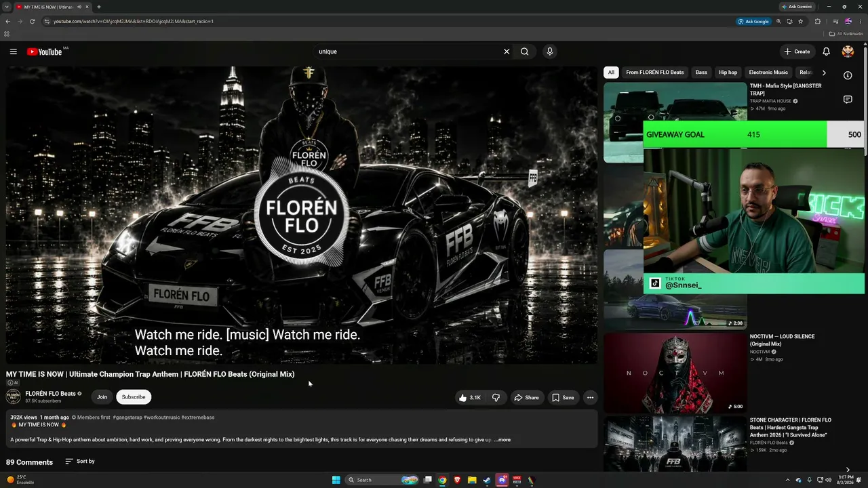Open the #extremebass hashtag link
868x488 pixels.
(x=198, y=418)
